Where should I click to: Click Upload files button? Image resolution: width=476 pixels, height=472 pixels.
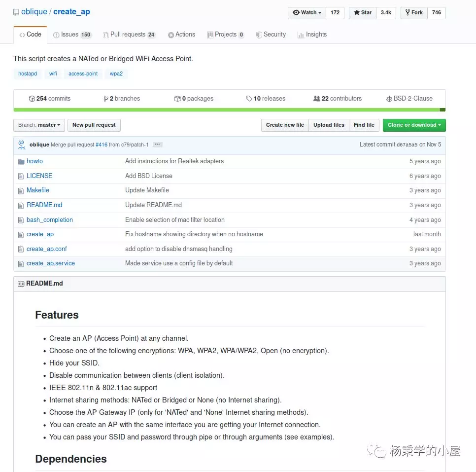point(329,125)
